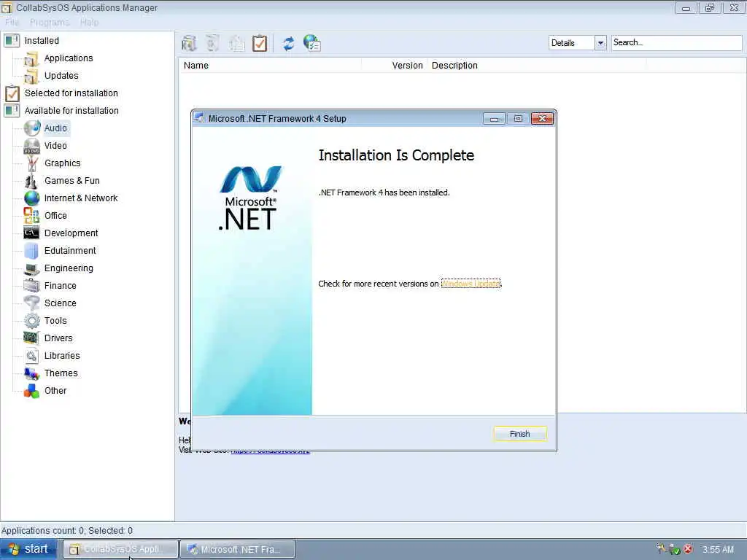The image size is (747, 560).
Task: Click the clipboard checkmark toolbar icon
Action: [x=260, y=43]
